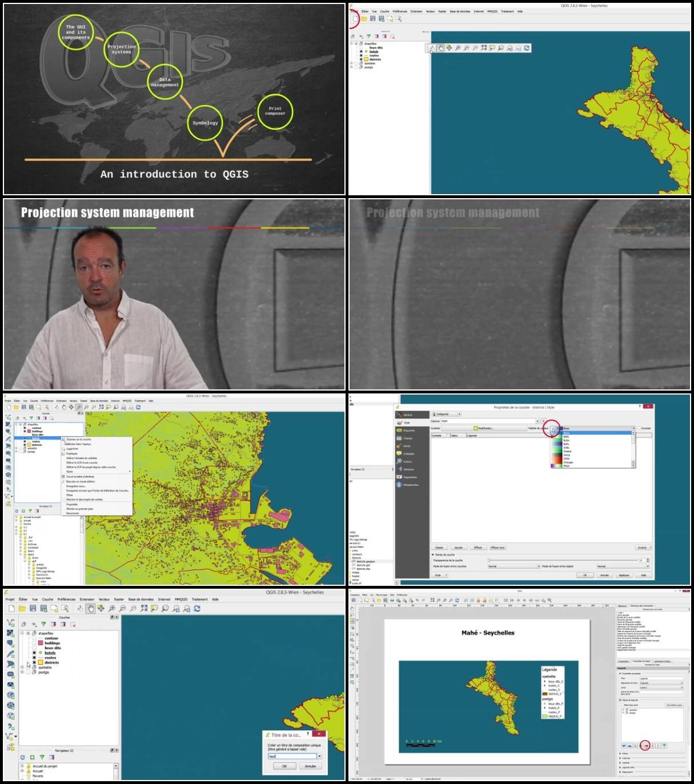Click Refresh map icon in 'Titre de la co...' frame toolbar
The image size is (694, 784).
197,609
